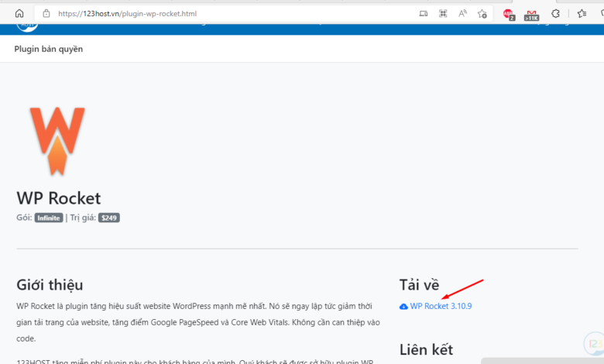The width and height of the screenshot is (604, 364).
Task: Click the Liên kết heading
Action: pos(426,350)
